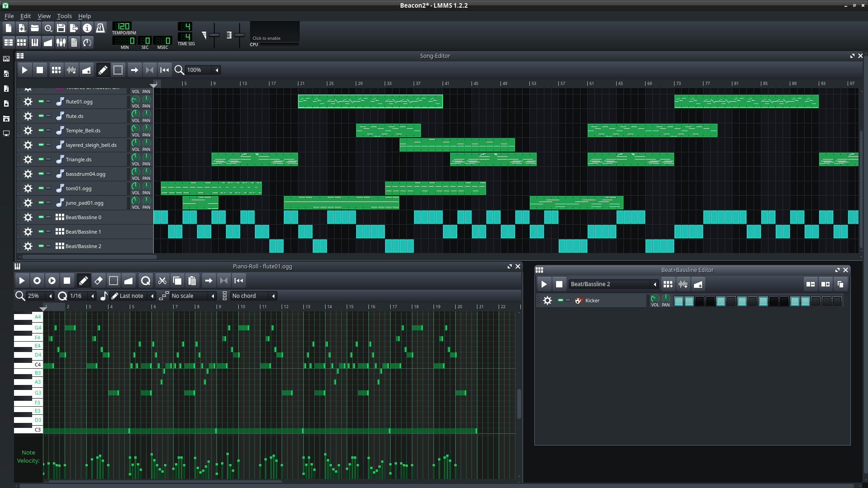The width and height of the screenshot is (868, 488).
Task: Open 1/16 quantization dropdown
Action: [82, 296]
